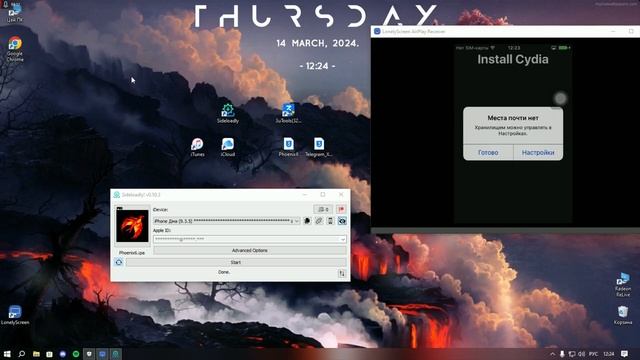Click the refresh icon beside Start

point(119,262)
